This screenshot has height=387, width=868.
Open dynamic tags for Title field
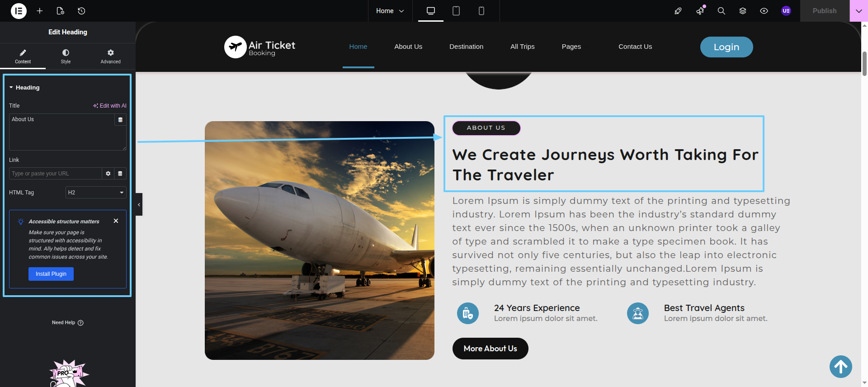(x=120, y=120)
